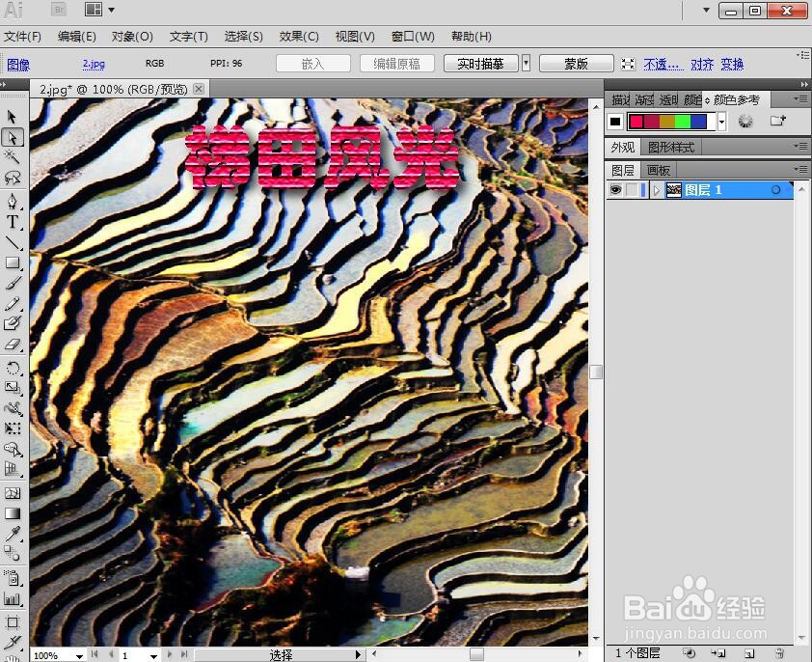This screenshot has height=662, width=812.
Task: Select the Direct Selection tool
Action: tap(13, 137)
